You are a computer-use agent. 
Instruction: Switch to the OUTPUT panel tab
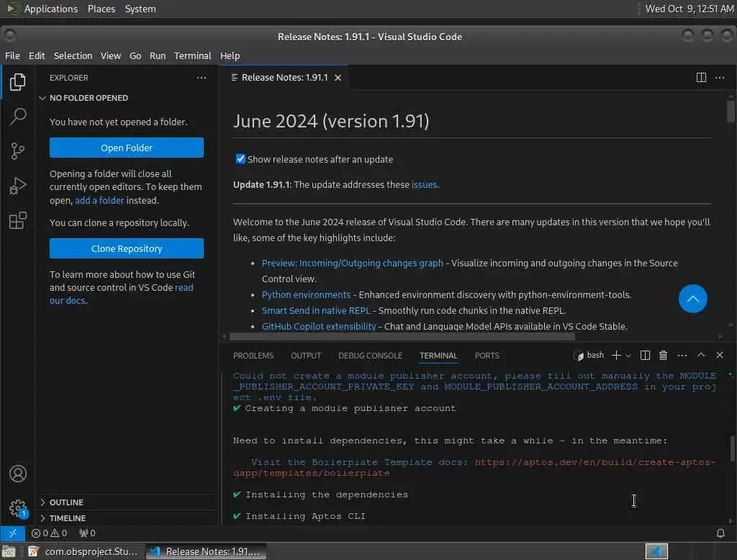305,356
